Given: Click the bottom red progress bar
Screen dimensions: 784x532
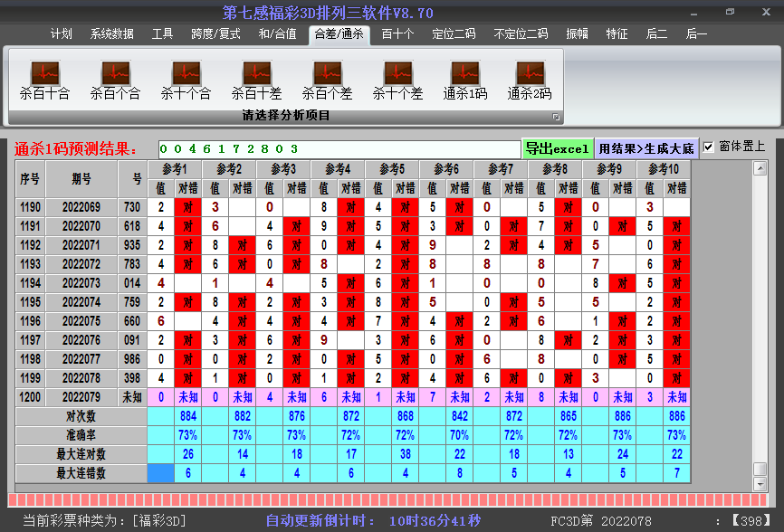Looking at the screenshot, I should point(388,500).
